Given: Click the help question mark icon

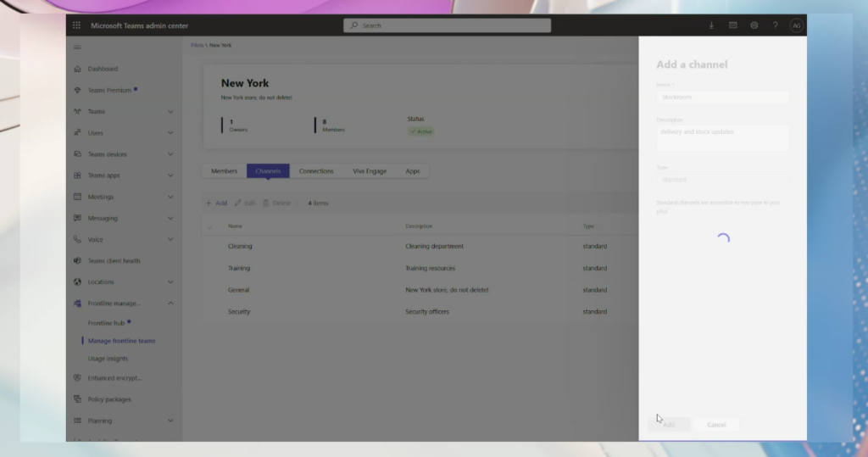Looking at the screenshot, I should click(x=775, y=25).
